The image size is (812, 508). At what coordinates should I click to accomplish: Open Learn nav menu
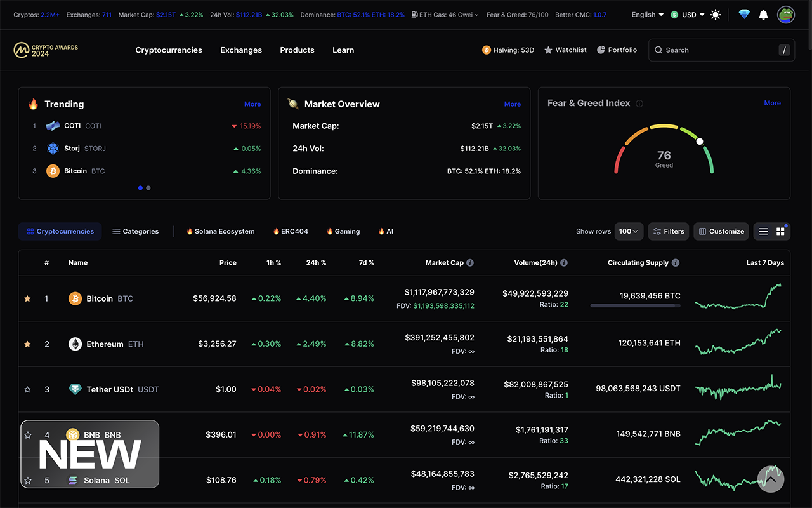(343, 50)
